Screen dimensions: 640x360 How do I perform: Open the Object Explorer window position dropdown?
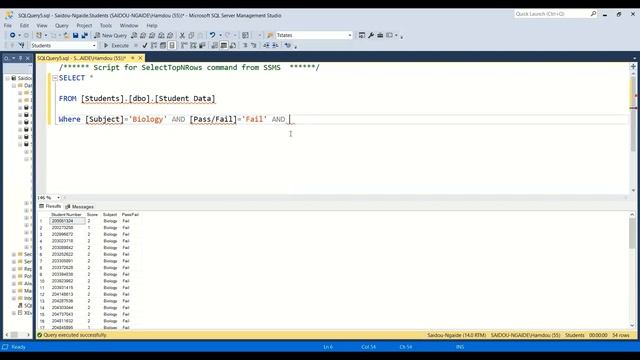pyautogui.click(x=13, y=58)
